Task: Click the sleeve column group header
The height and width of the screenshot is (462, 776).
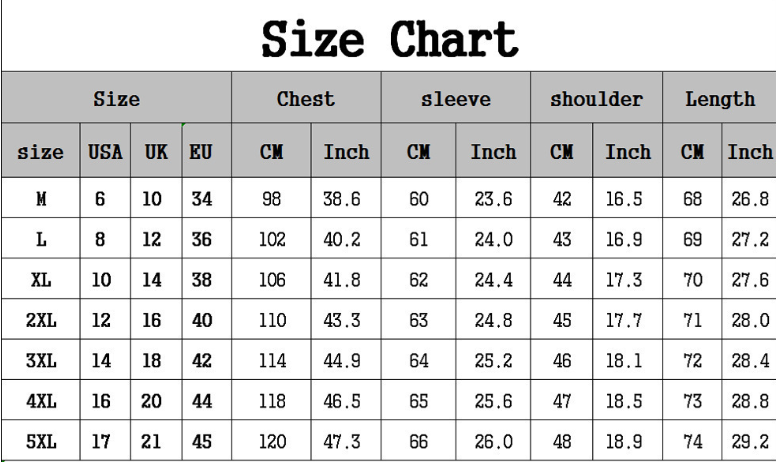Action: click(455, 99)
